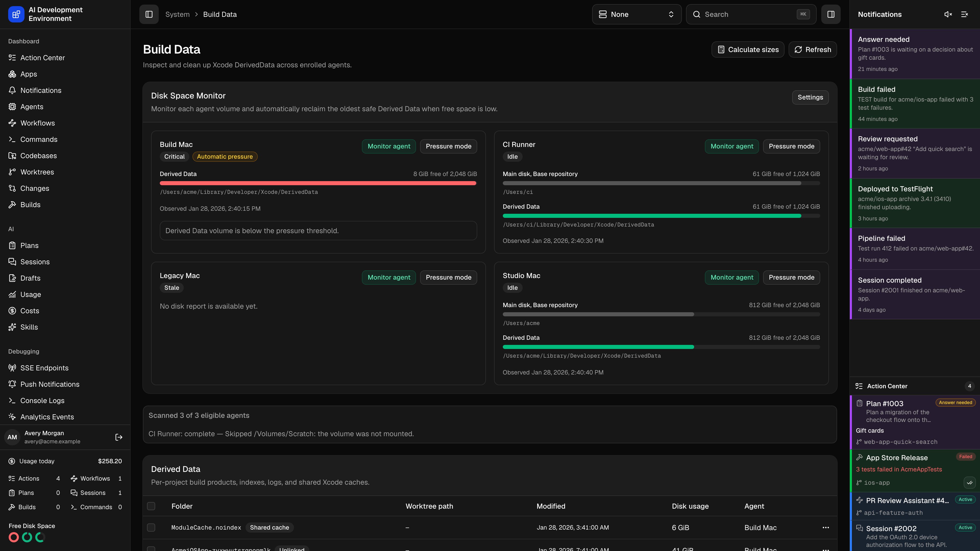Open the Pipeline failed notification
This screenshot has height=551, width=980.
coord(915,249)
